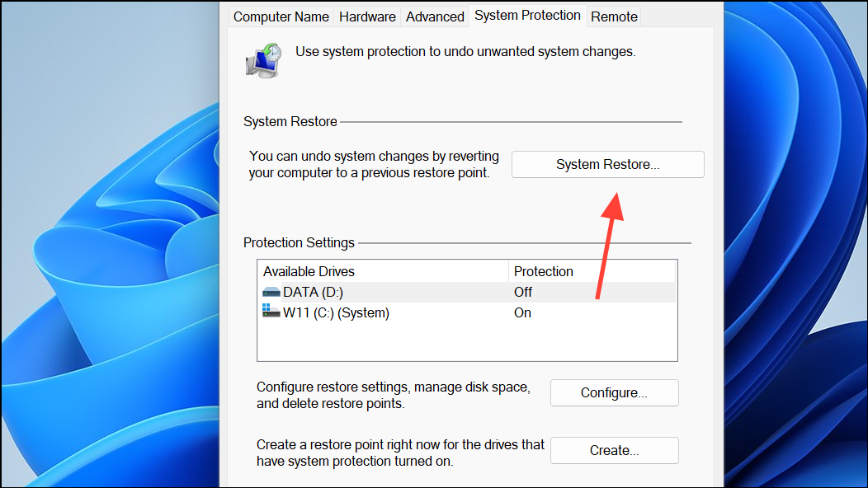Switch to the Hardware tab

(x=367, y=16)
